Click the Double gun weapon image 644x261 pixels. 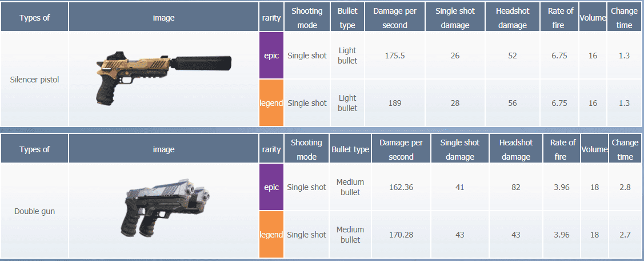163,209
